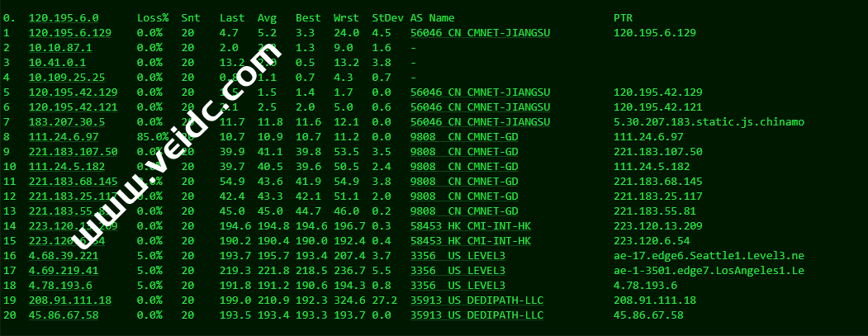The image size is (868, 336).
Task: Select PTR value 221.183.25.117
Action: pos(658,196)
